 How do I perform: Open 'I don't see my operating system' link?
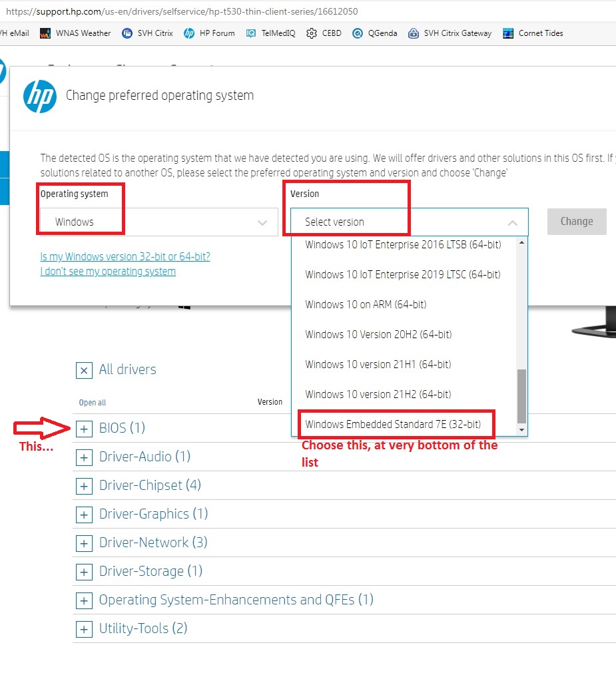click(x=108, y=271)
